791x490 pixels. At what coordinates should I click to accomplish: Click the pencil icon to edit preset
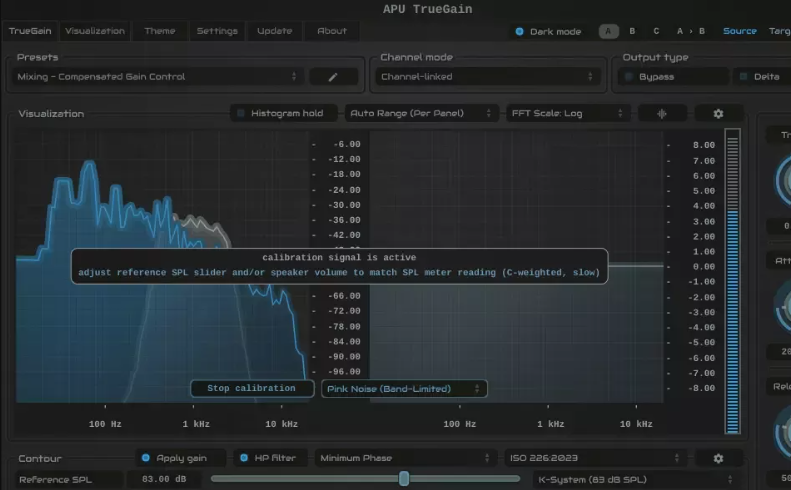coord(334,76)
